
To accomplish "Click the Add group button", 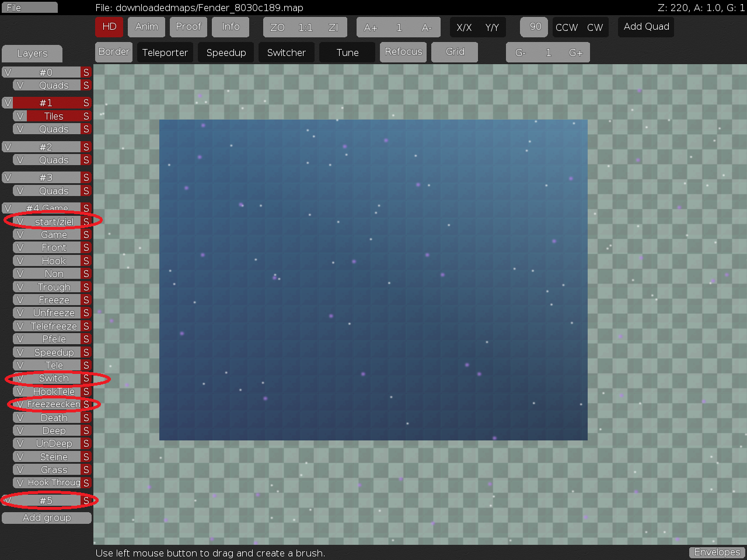I will pyautogui.click(x=47, y=517).
